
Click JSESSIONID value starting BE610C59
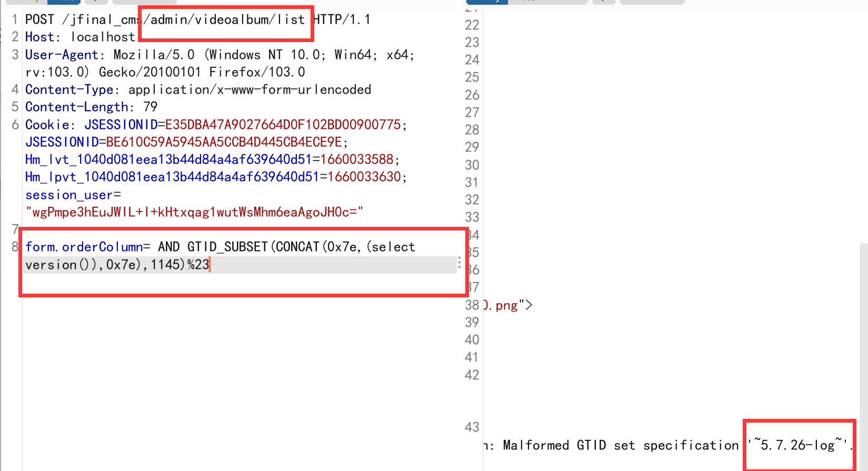(x=224, y=142)
